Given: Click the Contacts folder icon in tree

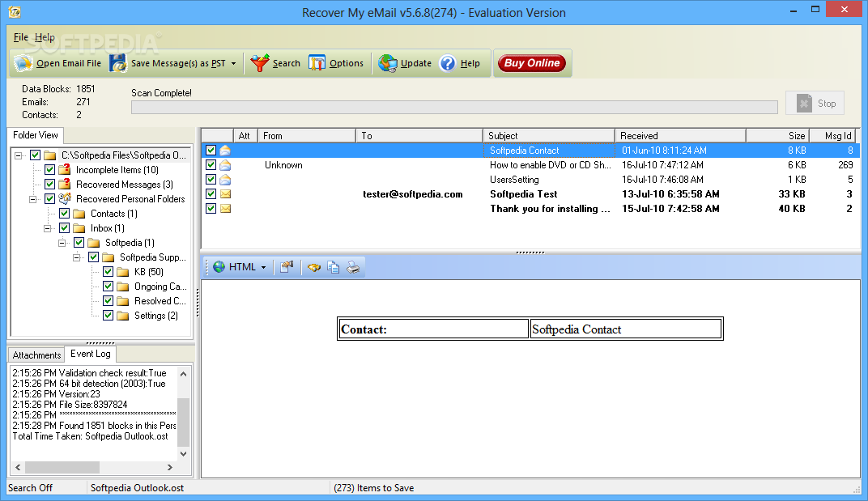Looking at the screenshot, I should (79, 214).
